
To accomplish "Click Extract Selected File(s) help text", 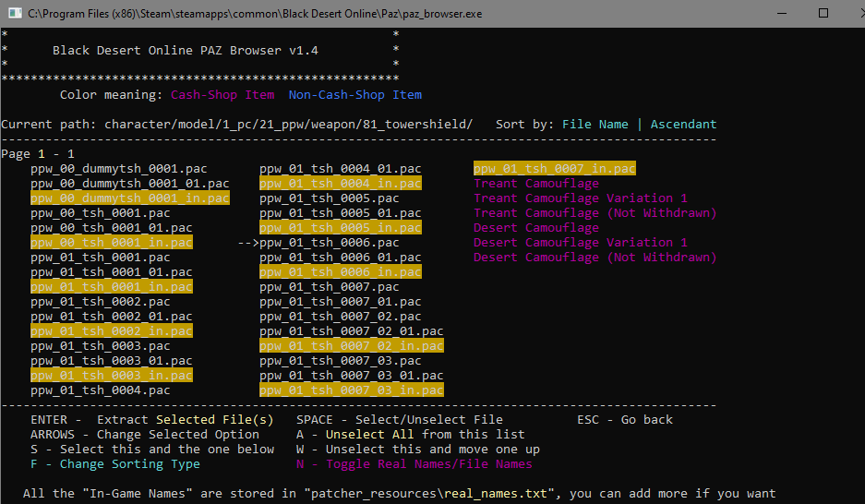I will [185, 420].
